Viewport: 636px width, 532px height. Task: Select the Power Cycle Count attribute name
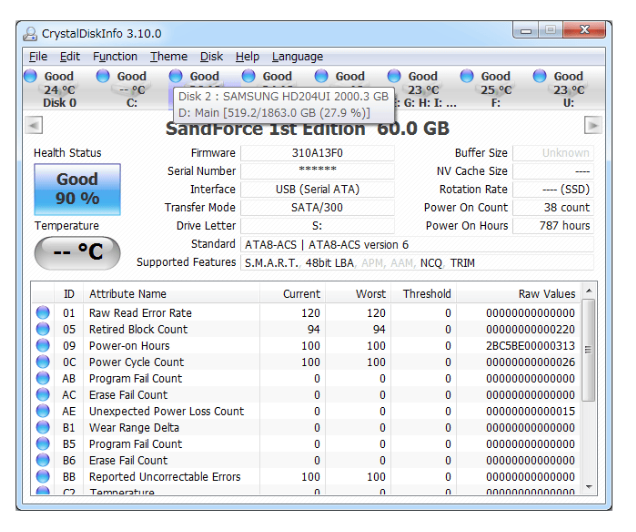click(136, 362)
